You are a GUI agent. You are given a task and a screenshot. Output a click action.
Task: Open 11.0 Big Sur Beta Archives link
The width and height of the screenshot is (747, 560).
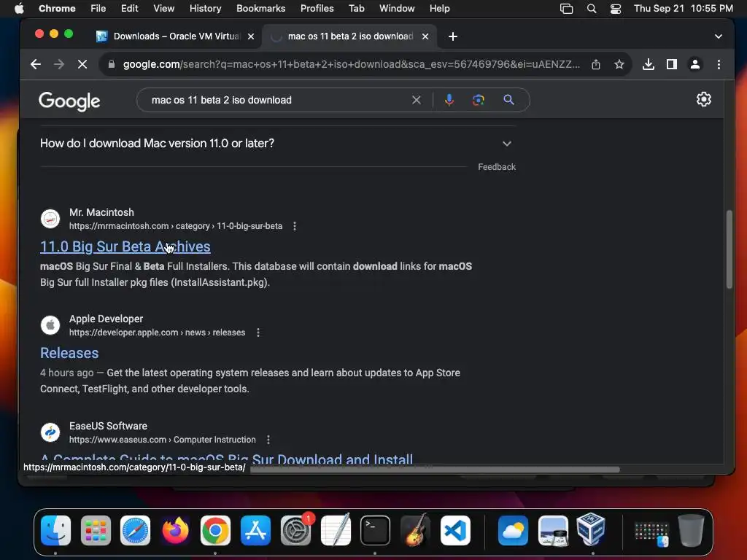[125, 246]
